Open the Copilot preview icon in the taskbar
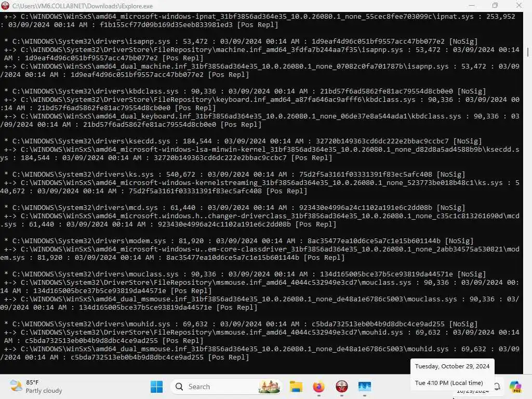532x399 pixels. (x=515, y=387)
